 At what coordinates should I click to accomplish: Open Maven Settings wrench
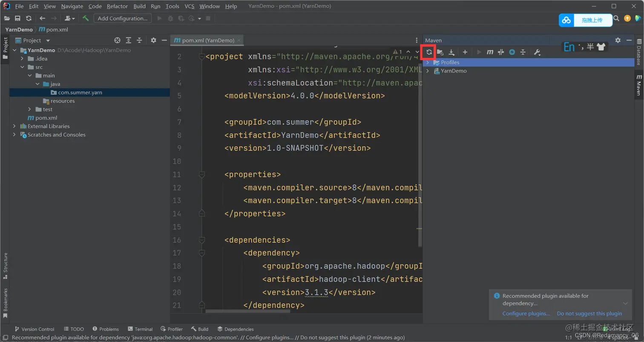tap(537, 52)
